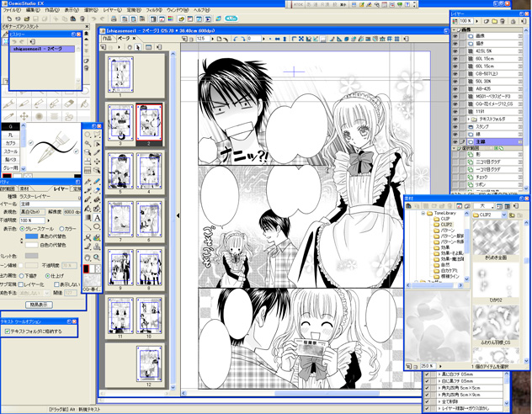Select the ellipse selection tool in tool palette
This screenshot has width=532, height=414.
88,135
